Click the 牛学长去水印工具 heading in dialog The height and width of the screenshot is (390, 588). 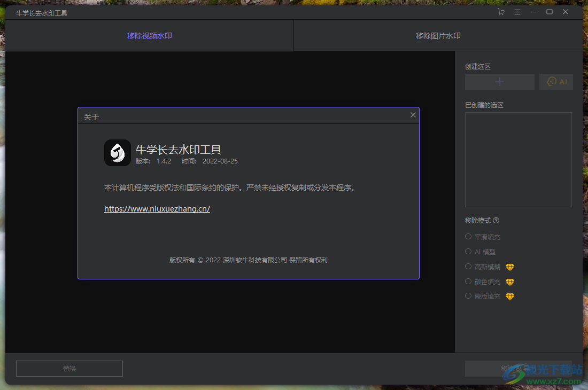[179, 150]
